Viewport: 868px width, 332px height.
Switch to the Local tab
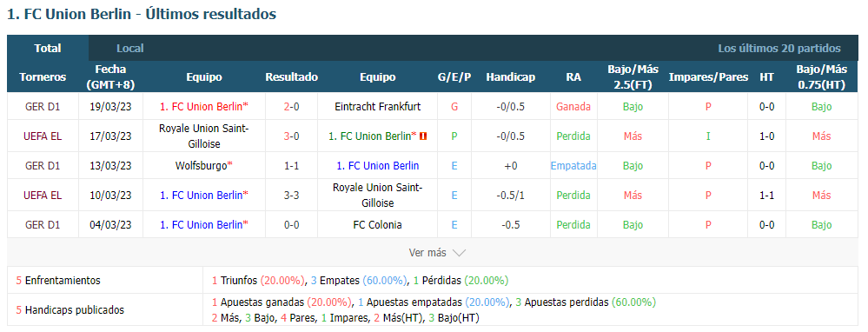pyautogui.click(x=130, y=48)
